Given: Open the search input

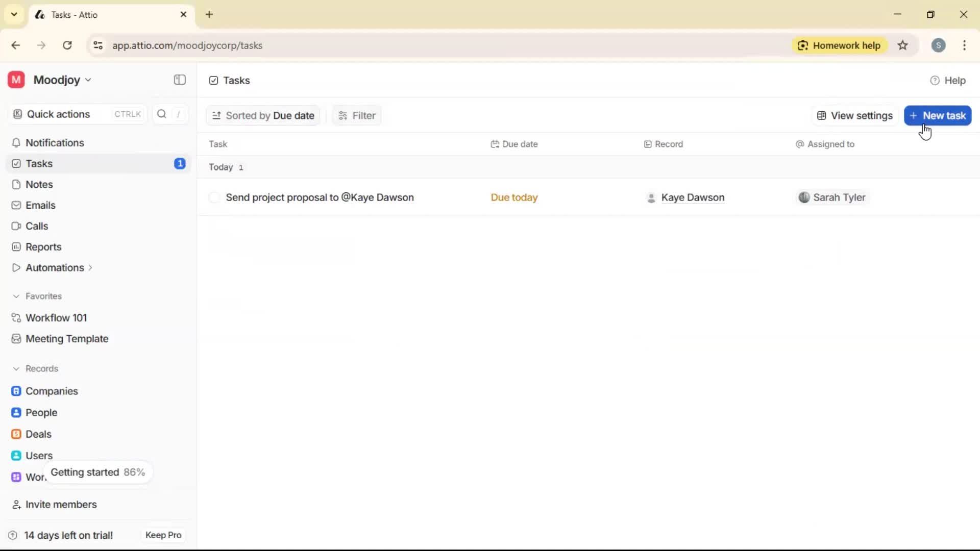Looking at the screenshot, I should coord(161,114).
